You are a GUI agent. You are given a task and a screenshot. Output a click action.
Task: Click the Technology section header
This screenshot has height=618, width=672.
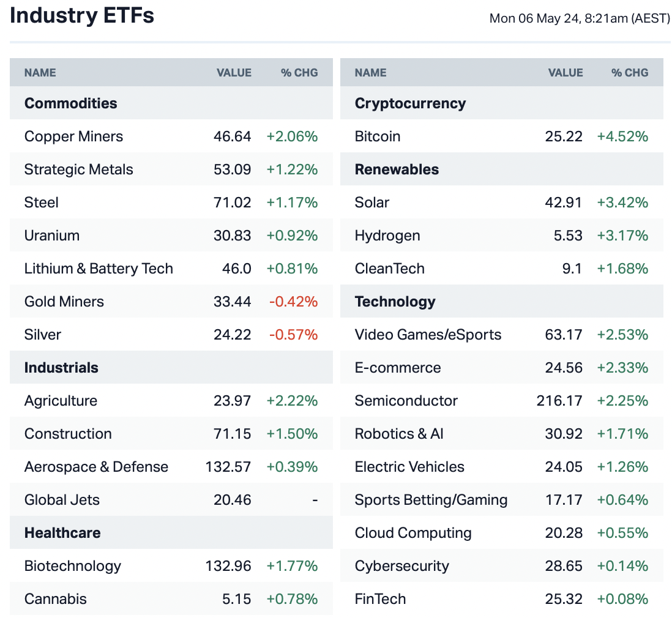point(395,302)
